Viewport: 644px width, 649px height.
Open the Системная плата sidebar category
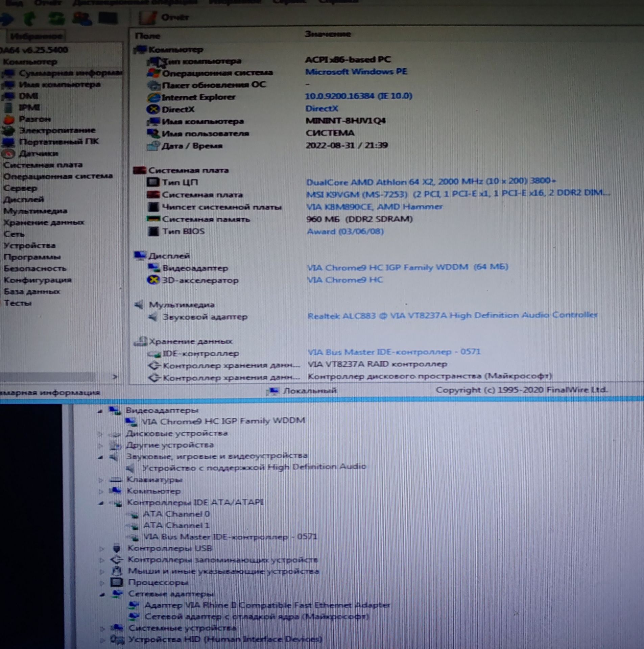coord(43,165)
